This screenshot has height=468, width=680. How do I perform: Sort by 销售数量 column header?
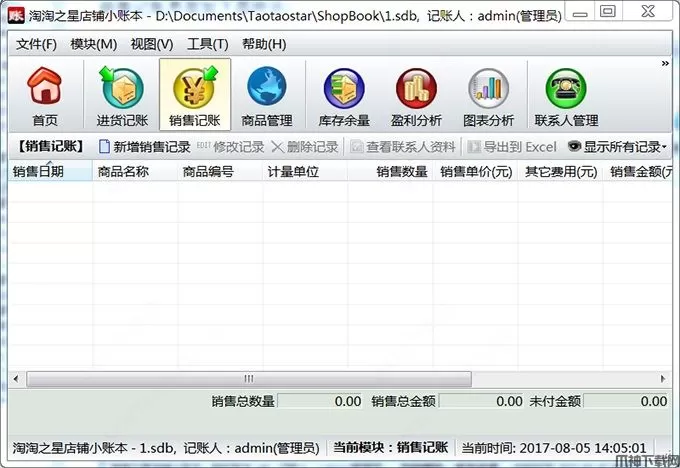[x=390, y=171]
